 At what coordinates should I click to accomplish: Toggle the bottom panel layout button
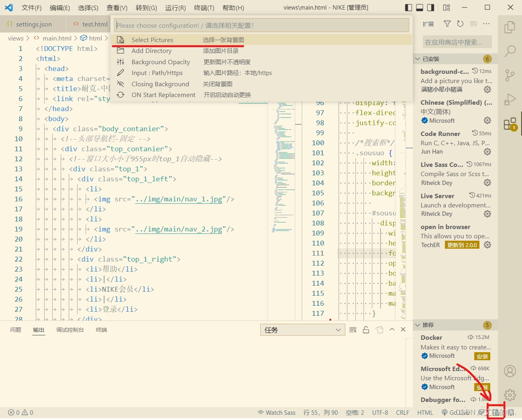[x=420, y=7]
